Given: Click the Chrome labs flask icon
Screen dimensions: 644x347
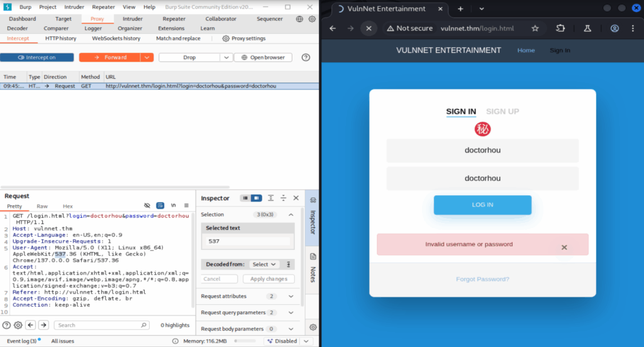Looking at the screenshot, I should point(587,28).
